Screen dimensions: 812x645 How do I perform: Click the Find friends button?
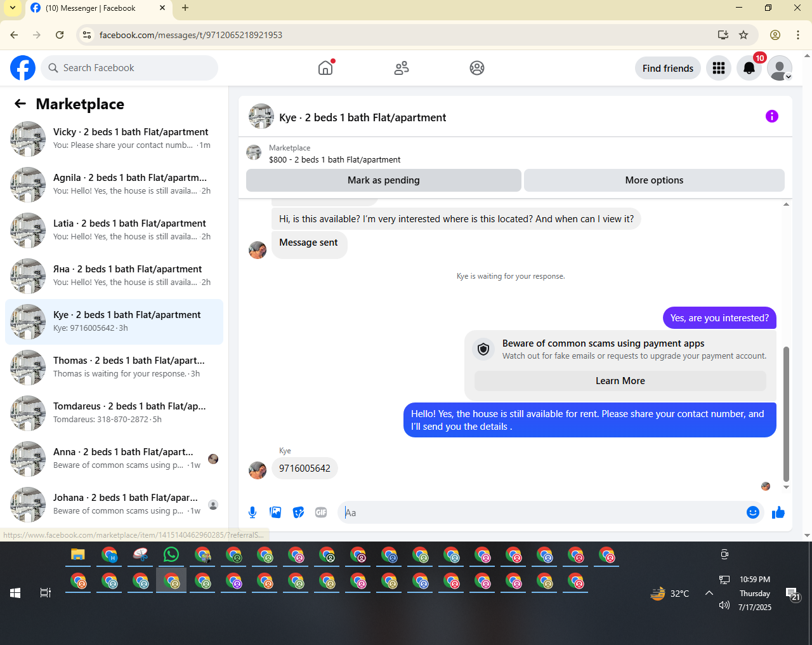coord(668,68)
